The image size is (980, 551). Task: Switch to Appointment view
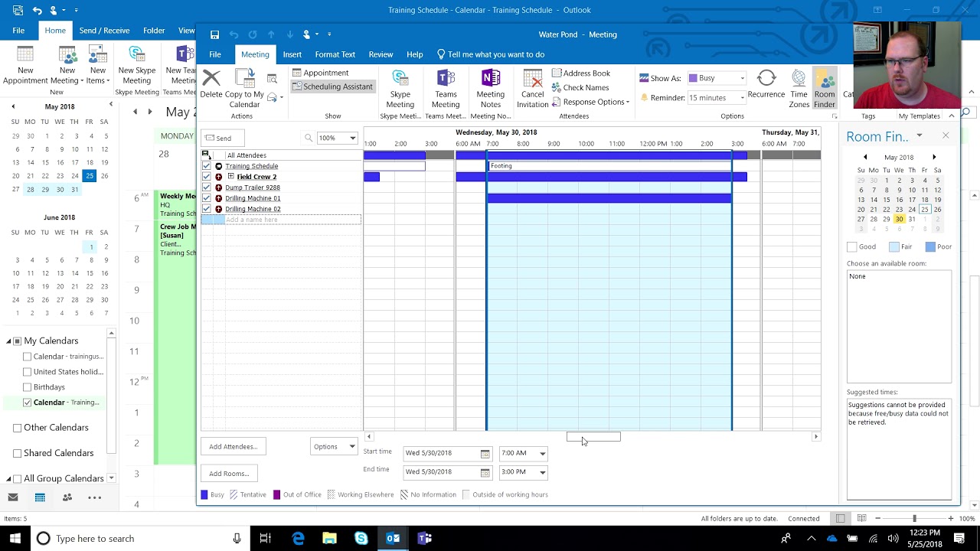pyautogui.click(x=320, y=73)
